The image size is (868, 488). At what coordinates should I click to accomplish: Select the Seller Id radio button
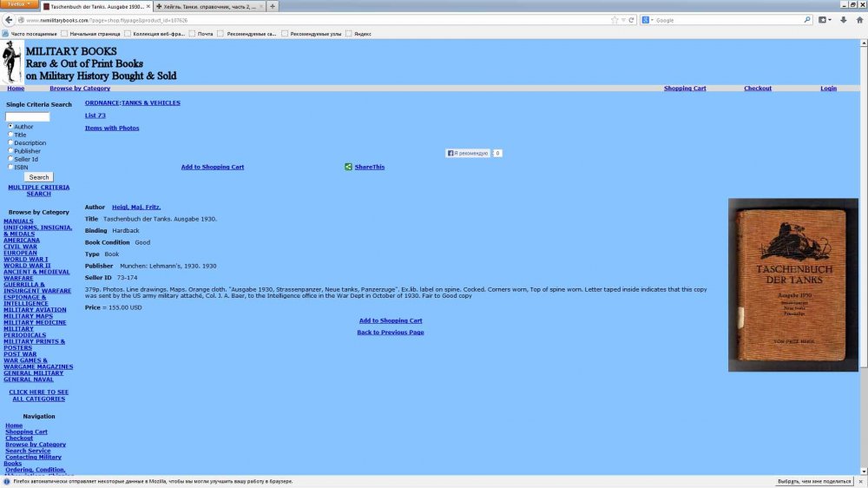click(10, 158)
